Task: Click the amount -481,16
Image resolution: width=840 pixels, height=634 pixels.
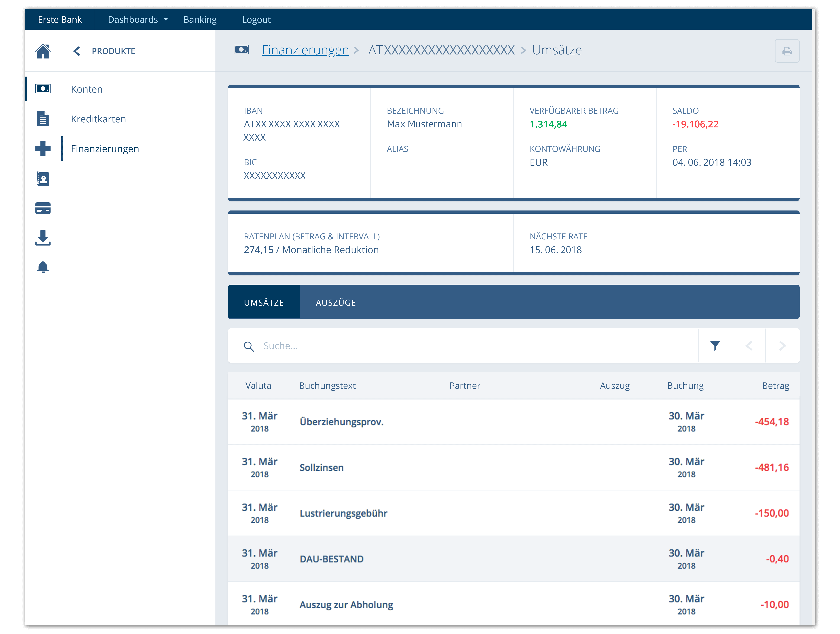Action: (x=772, y=468)
